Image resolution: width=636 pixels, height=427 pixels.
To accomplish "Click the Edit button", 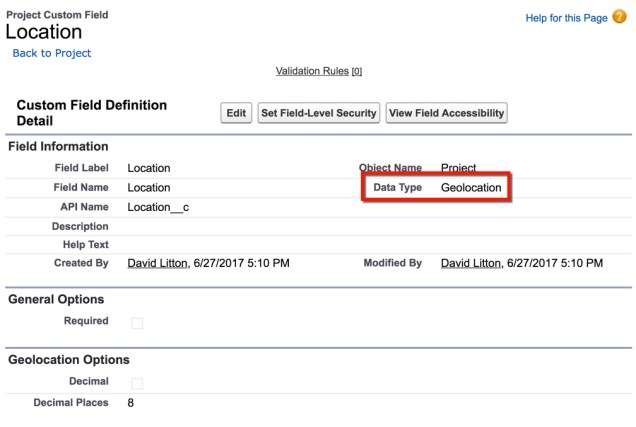I will tap(236, 113).
